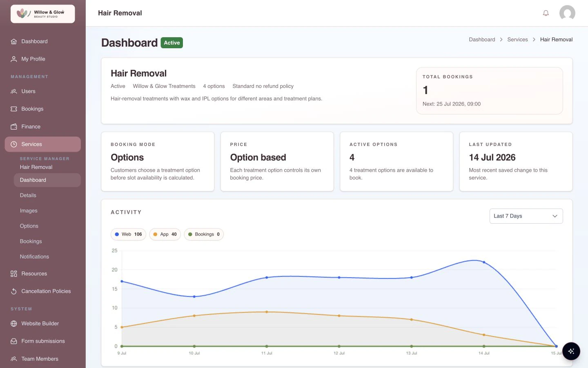Open the Notifications submenu item

(x=47, y=257)
